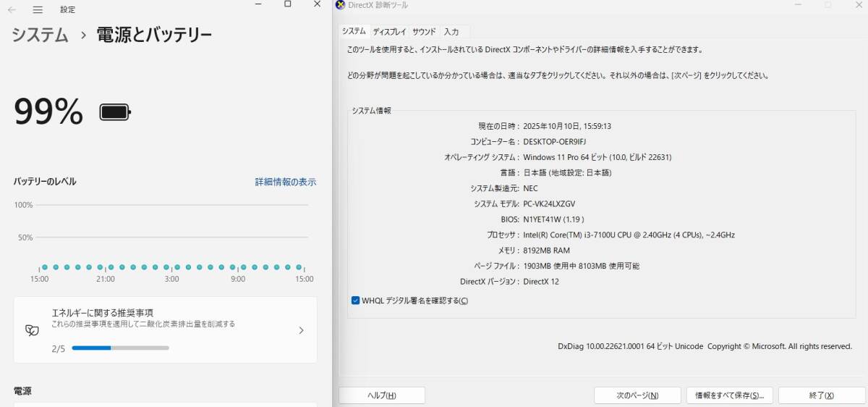This screenshot has height=407, width=868.
Task: Toggle WHQL digital signature check checkbox
Action: point(355,301)
